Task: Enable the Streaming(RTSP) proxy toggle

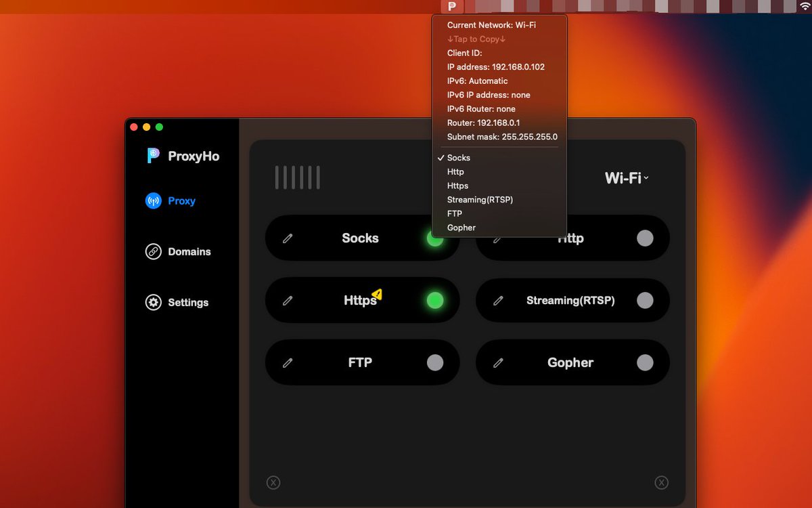Action: (645, 300)
